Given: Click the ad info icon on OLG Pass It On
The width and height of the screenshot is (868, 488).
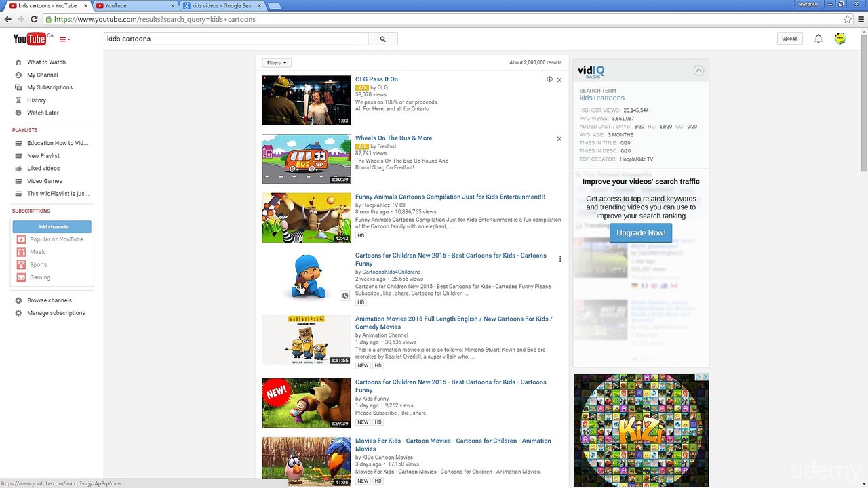Looking at the screenshot, I should (x=549, y=79).
